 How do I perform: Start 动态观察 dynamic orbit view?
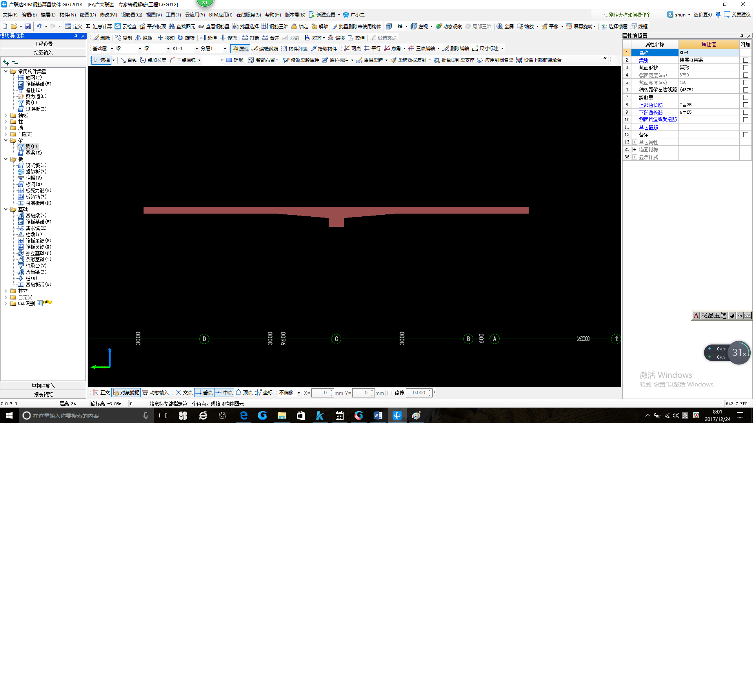[x=449, y=26]
